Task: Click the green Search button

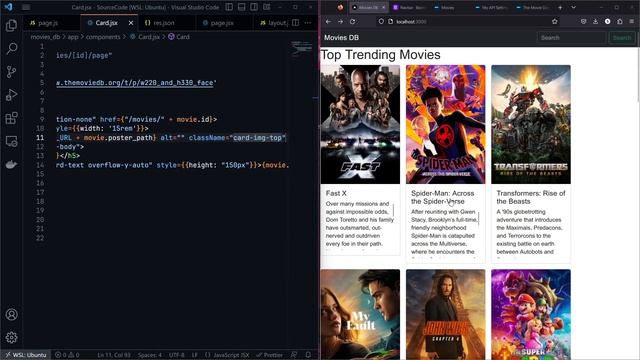Action: (622, 38)
